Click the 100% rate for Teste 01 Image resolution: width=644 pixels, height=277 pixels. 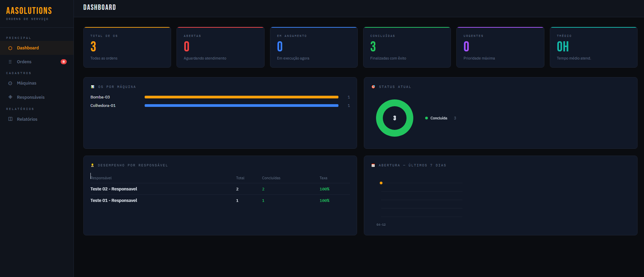coord(325,201)
